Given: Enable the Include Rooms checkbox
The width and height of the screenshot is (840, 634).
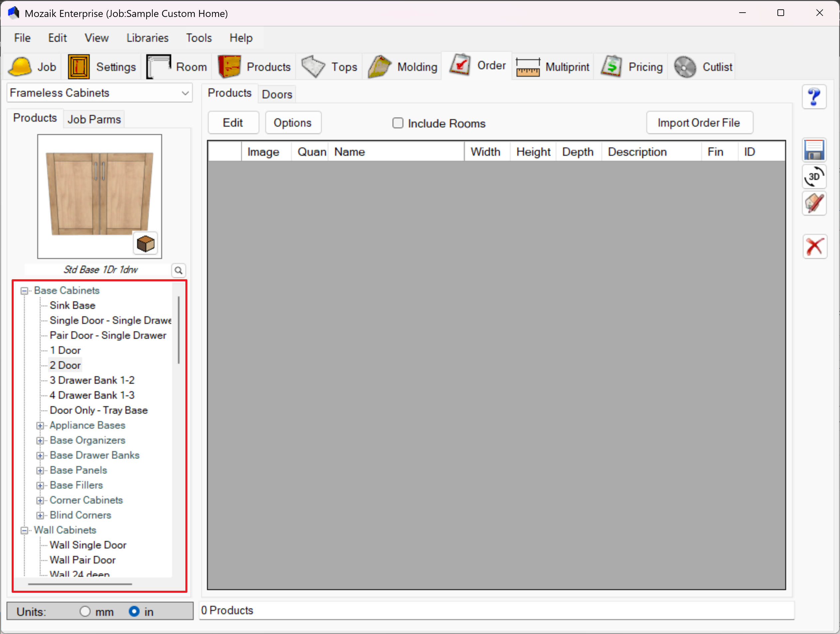Looking at the screenshot, I should pyautogui.click(x=398, y=123).
